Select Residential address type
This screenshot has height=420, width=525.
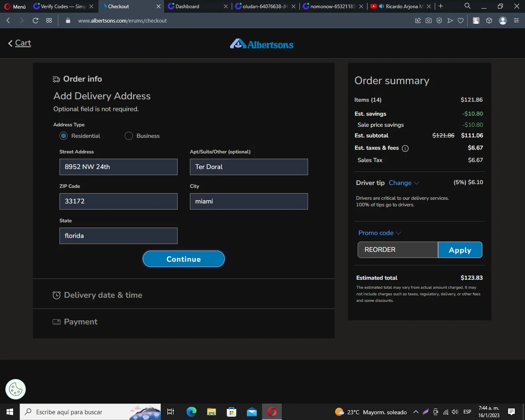pos(64,136)
